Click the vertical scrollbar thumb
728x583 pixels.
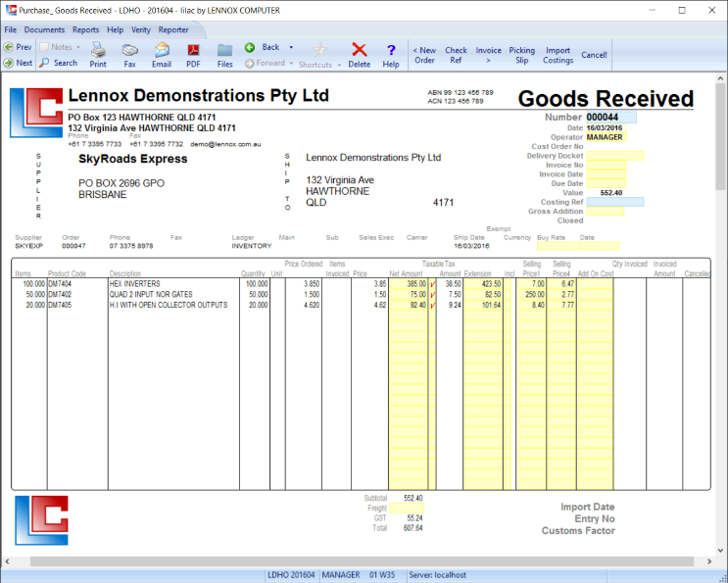pyautogui.click(x=720, y=137)
